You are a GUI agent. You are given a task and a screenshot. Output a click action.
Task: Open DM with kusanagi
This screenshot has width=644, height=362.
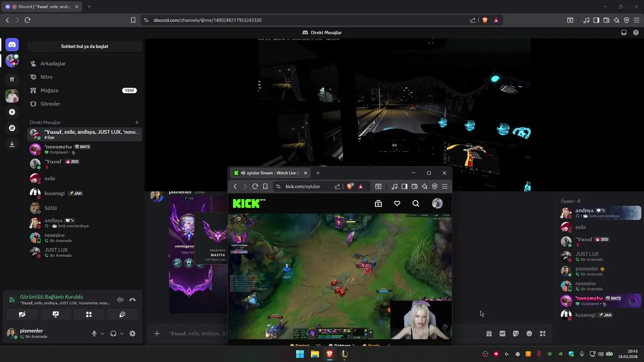(x=85, y=193)
